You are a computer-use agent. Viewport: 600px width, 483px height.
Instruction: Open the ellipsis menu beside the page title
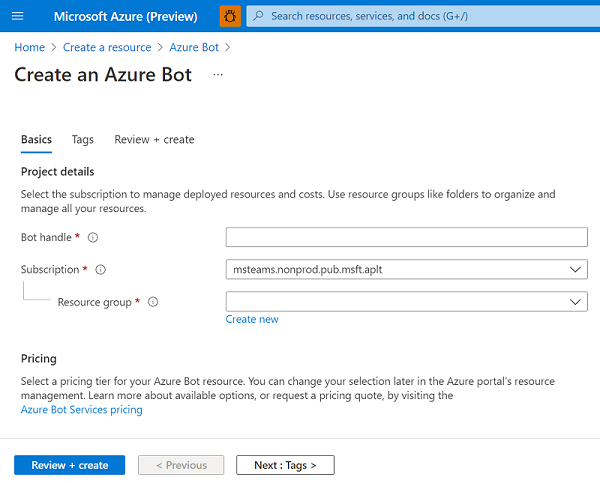click(x=218, y=75)
